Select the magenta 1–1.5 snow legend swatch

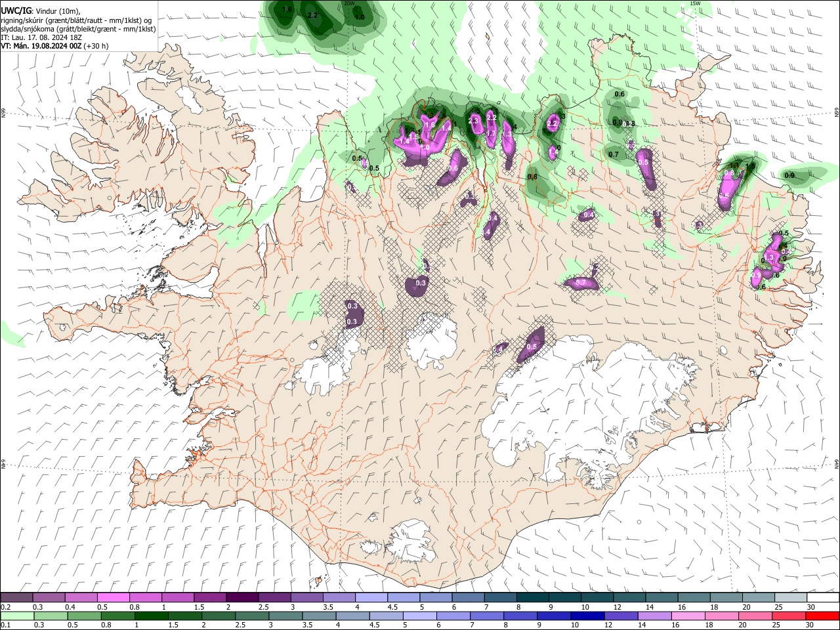click(x=178, y=598)
